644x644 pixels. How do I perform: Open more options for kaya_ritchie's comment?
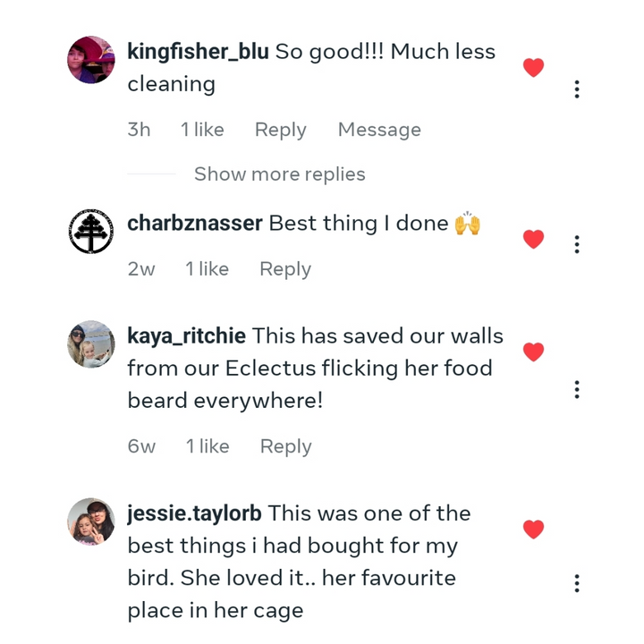click(577, 389)
